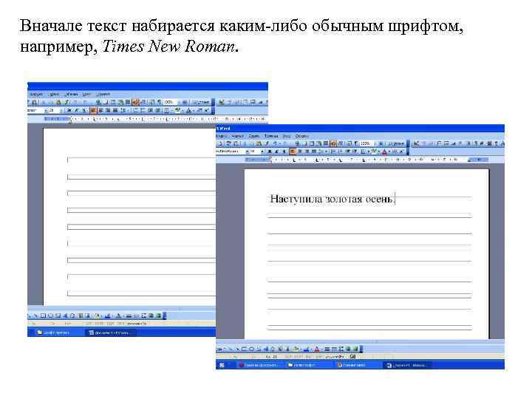Toggle Underline in the back Word window
The width and height of the screenshot is (532, 399).
pos(84,110)
